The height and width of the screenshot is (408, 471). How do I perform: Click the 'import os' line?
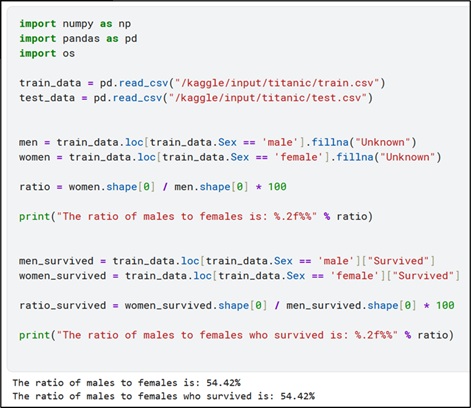47,53
